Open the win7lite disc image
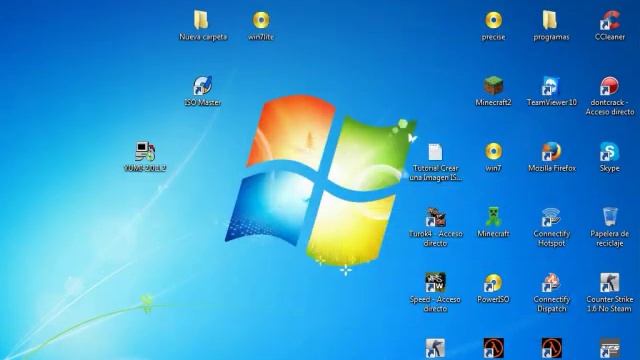 pos(261,20)
